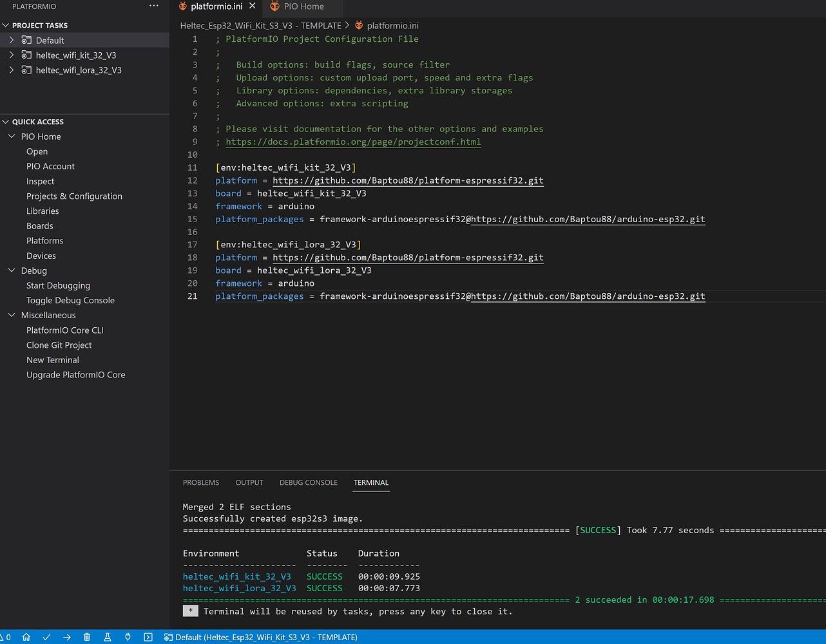This screenshot has height=644, width=826.
Task: Click the Serial Monitor plug icon in status bar
Action: point(128,637)
